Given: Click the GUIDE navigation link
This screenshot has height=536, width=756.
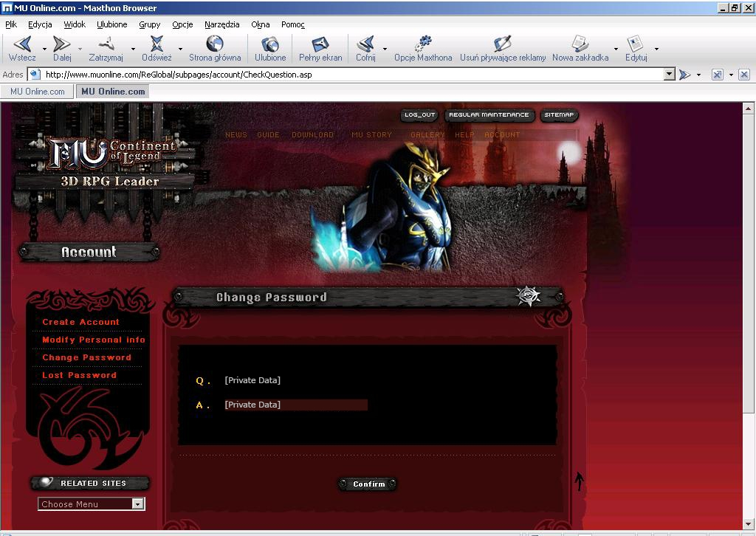Looking at the screenshot, I should point(268,135).
